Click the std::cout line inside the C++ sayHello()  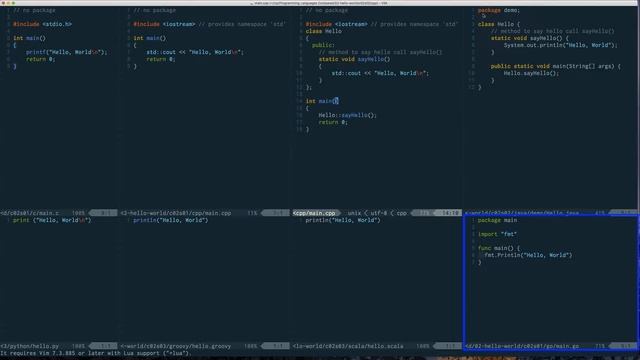coord(380,73)
